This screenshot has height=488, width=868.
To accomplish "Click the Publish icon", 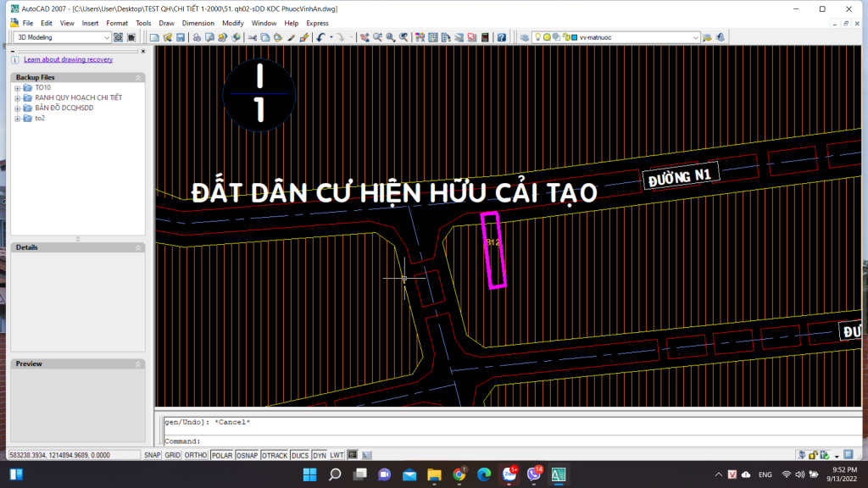I will [223, 37].
